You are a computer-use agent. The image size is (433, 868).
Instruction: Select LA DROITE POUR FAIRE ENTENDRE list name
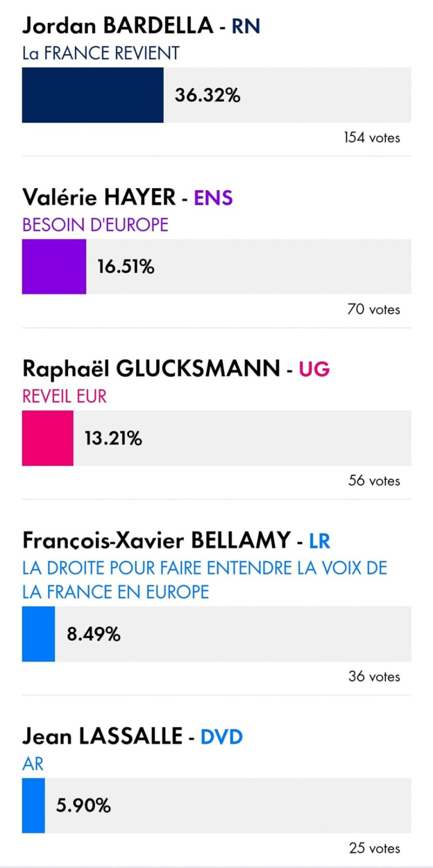205,580
